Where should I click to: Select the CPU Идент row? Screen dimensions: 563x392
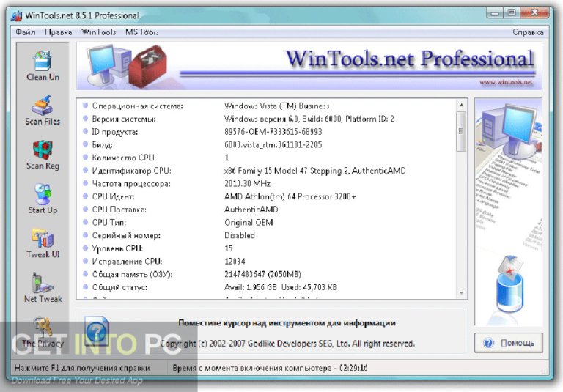click(x=266, y=196)
